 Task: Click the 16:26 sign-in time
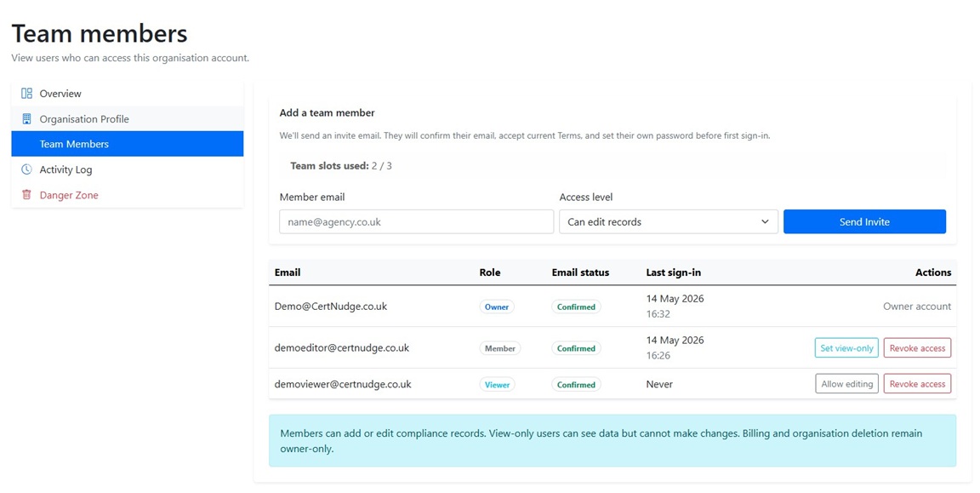tap(658, 355)
